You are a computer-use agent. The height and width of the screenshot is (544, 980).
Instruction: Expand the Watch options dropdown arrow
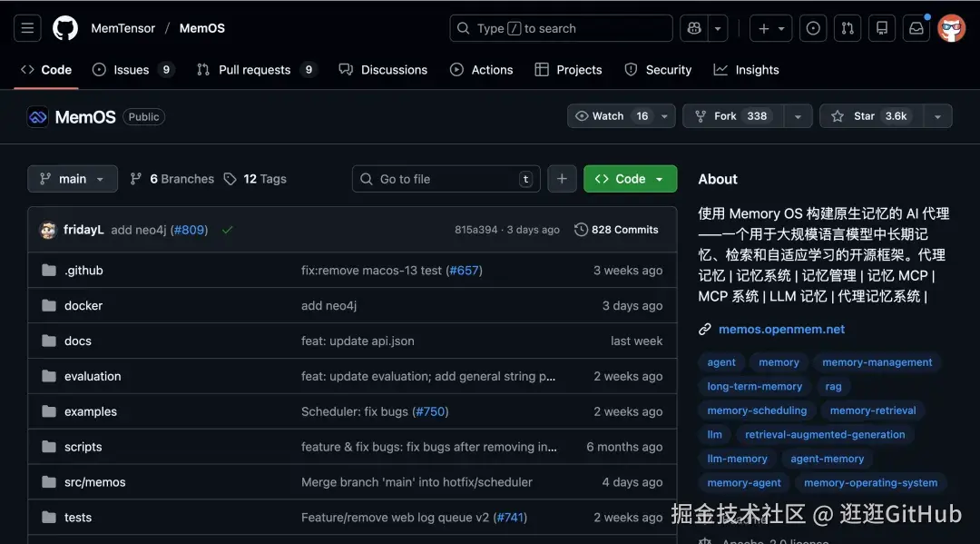665,115
